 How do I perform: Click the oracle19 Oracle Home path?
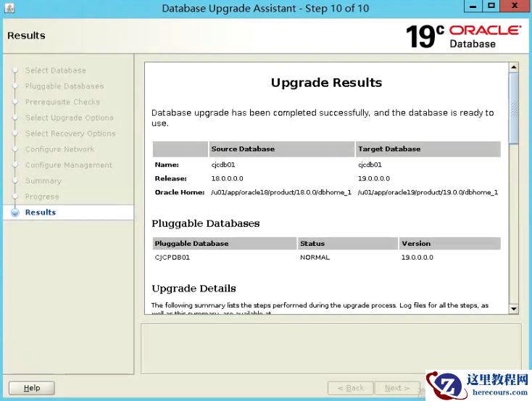coord(428,192)
